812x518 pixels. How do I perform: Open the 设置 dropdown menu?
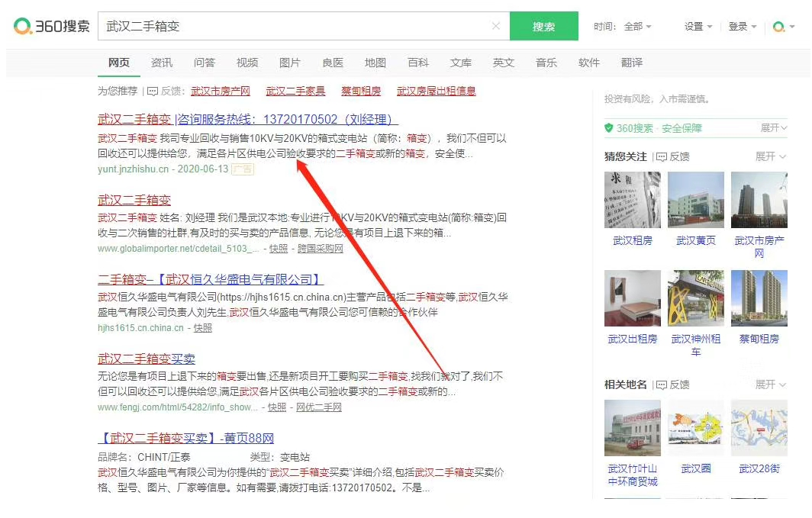pos(698,27)
